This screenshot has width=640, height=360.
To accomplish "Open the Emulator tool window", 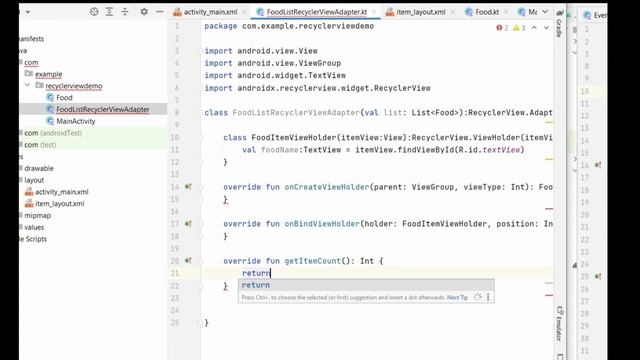I will tap(560, 324).
